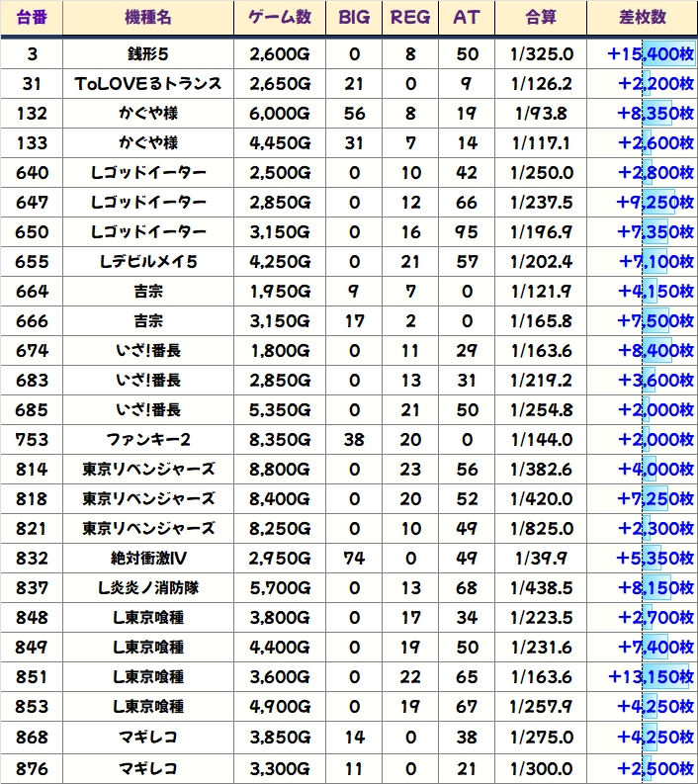Viewport: 698px width, 784px height.
Task: Open the L炎炎ノ消防隊 machine entry
Action: click(148, 588)
